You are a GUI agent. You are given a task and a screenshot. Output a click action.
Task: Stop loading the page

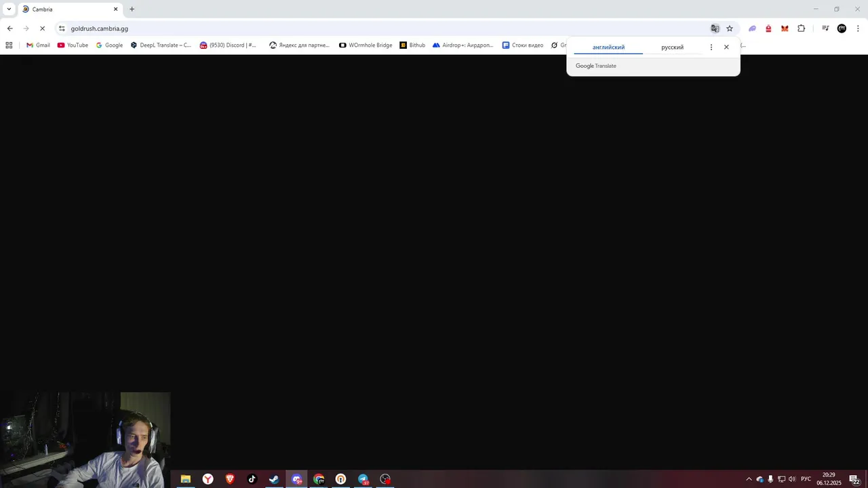click(x=42, y=28)
